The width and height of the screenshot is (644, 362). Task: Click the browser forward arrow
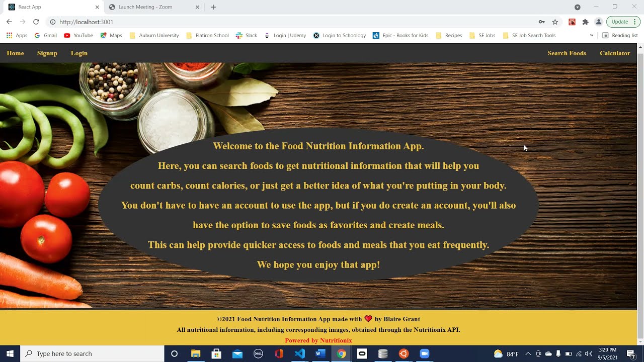coord(23,22)
